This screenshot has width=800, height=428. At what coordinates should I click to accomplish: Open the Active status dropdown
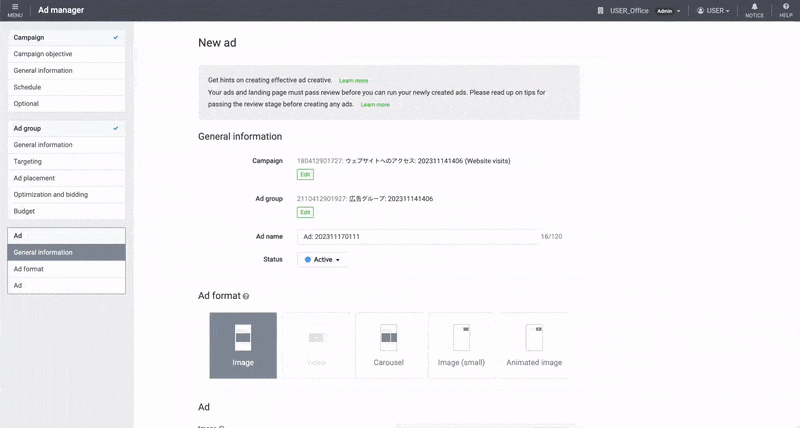coord(323,259)
